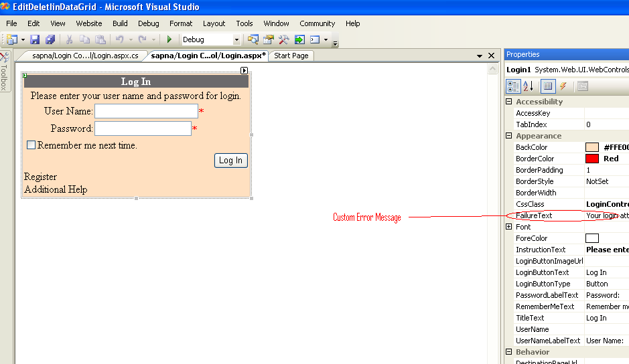Click the 'Log In' title bar of control
Viewport: 629px width, 364px height.
pyautogui.click(x=136, y=82)
